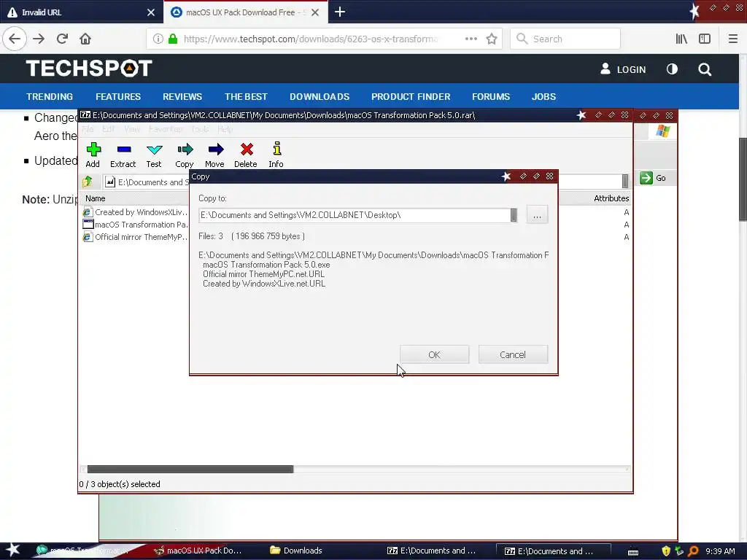Click the Test toolbar icon
This screenshot has height=560, width=747.
point(154,155)
